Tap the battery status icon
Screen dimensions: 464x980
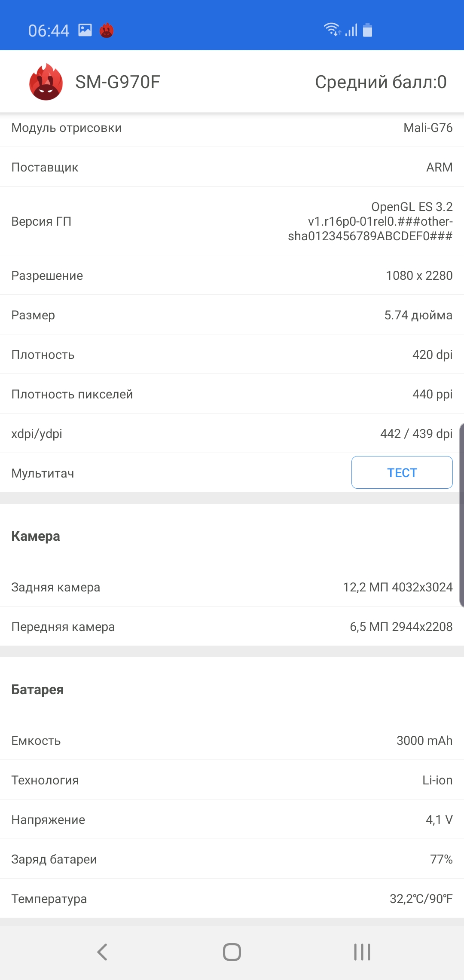click(x=367, y=30)
